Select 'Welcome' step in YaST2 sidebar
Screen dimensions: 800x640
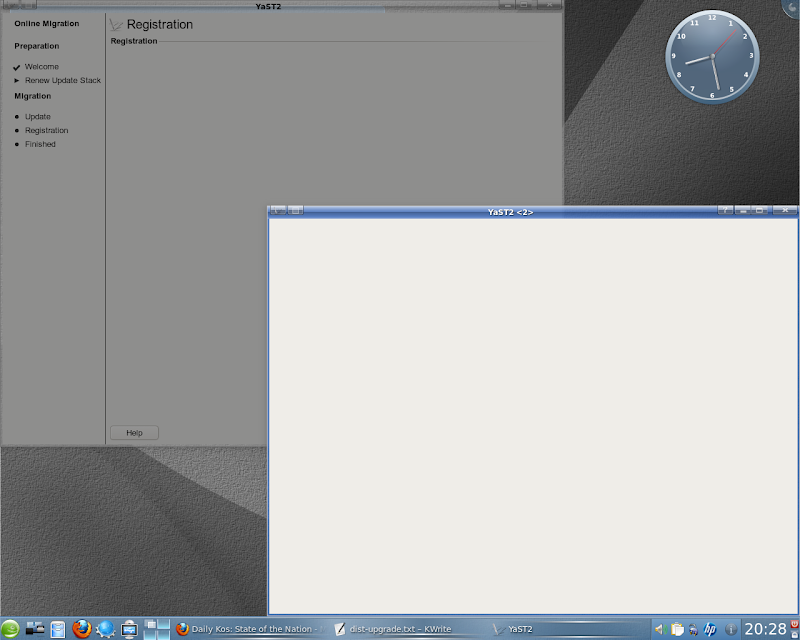[x=42, y=67]
